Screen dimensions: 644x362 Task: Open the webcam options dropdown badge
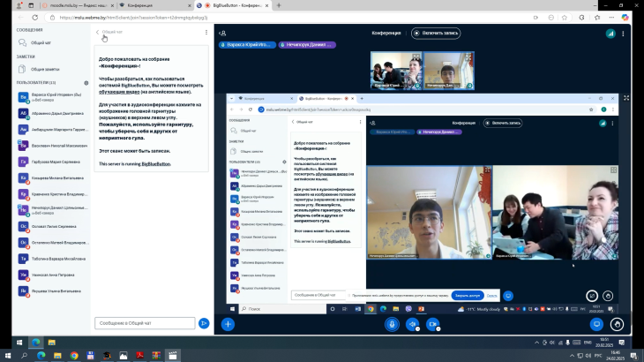438,328
